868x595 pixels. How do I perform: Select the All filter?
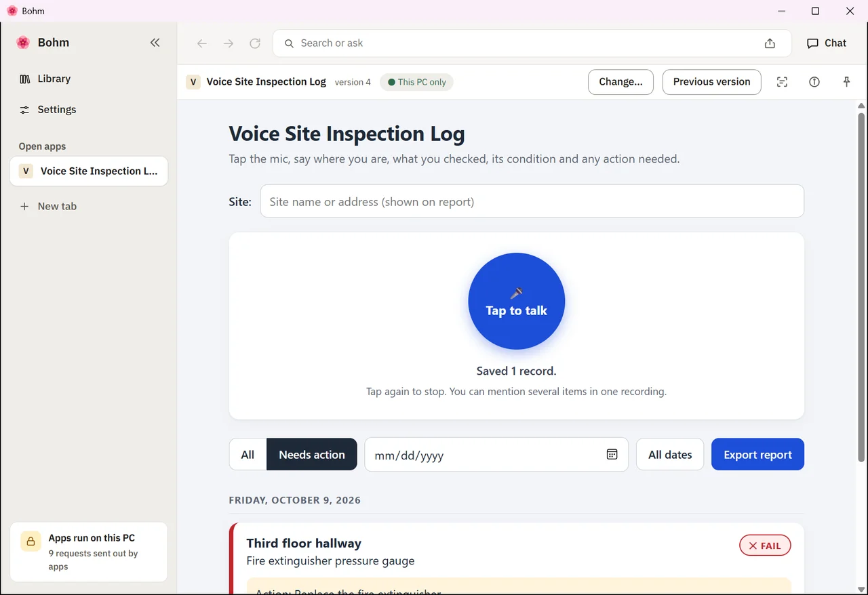pyautogui.click(x=248, y=454)
